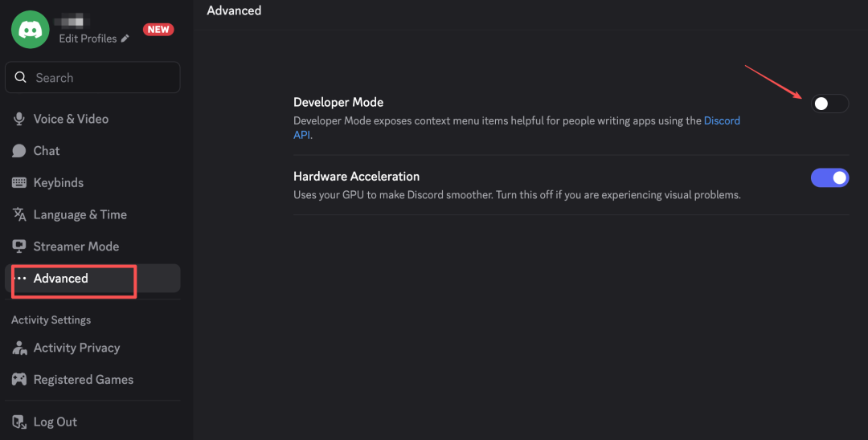This screenshot has height=440, width=868.
Task: Click the Language & Time translate icon
Action: pos(19,214)
